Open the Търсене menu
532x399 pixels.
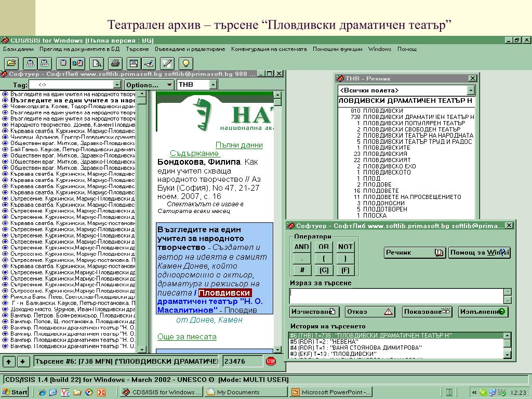[137, 49]
